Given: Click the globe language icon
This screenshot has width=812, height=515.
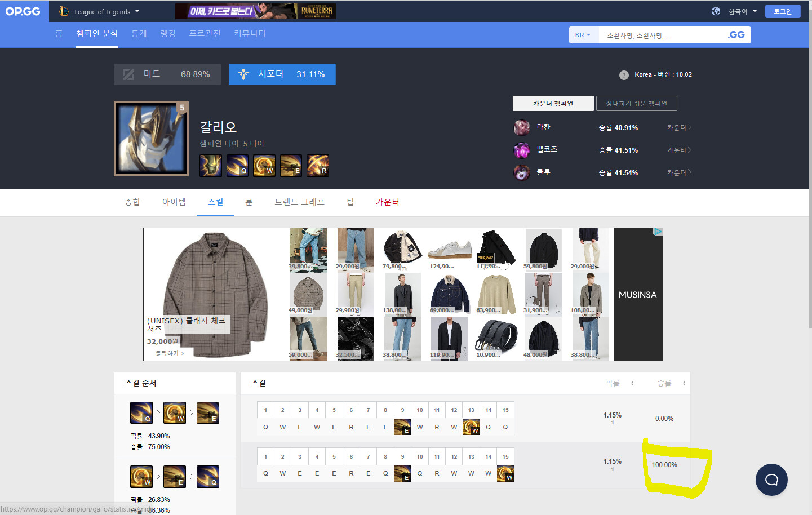Looking at the screenshot, I should pyautogui.click(x=716, y=11).
